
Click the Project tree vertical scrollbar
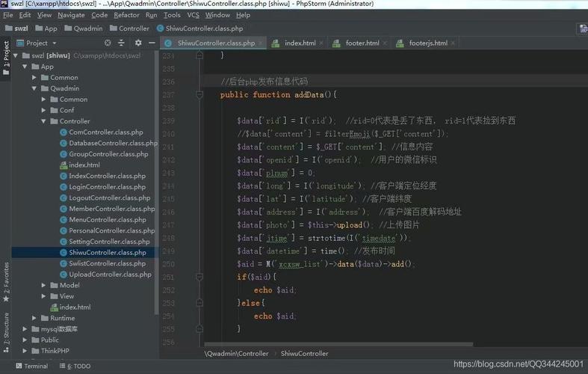click(156, 182)
